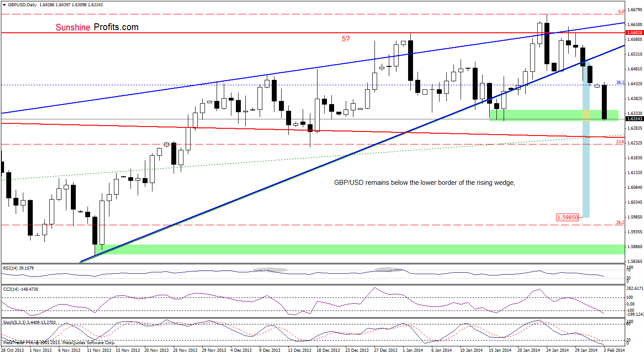Click the 1.58860 price axis value
Image resolution: width=644 pixels, height=354 pixels.
click(635, 246)
